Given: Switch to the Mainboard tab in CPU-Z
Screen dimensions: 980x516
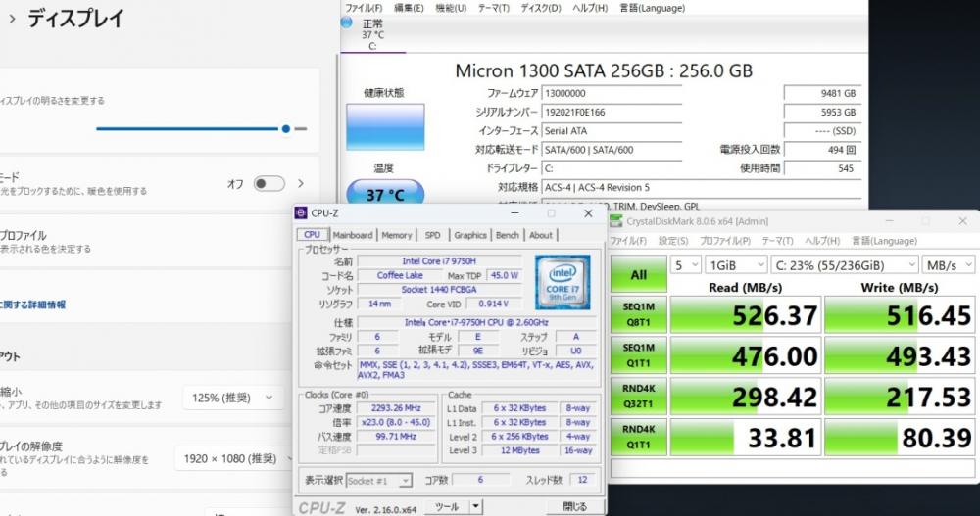Looking at the screenshot, I should click(353, 235).
